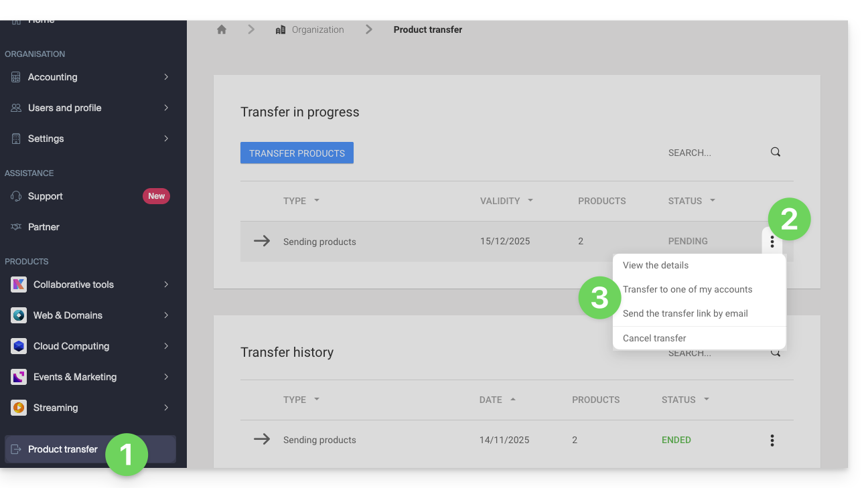Screen dimensions: 868x488
Task: Click the search magnifier in Transfer in progress
Action: coord(776,152)
